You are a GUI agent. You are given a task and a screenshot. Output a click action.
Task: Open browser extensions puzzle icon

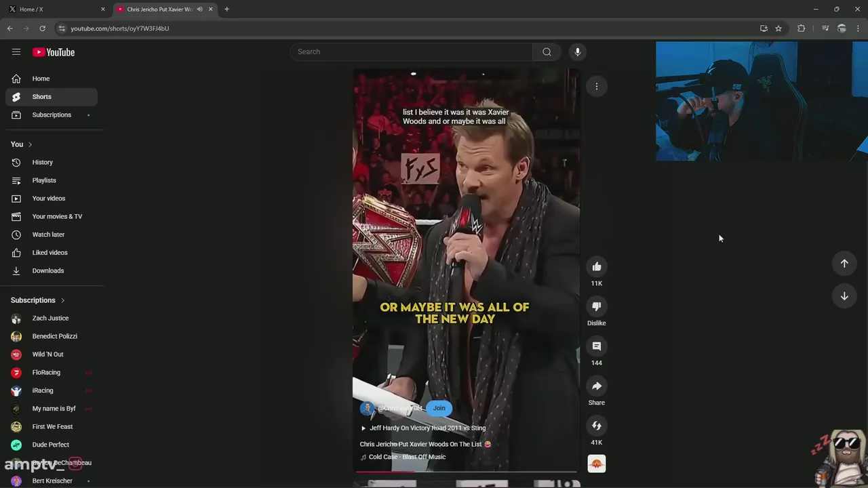801,28
